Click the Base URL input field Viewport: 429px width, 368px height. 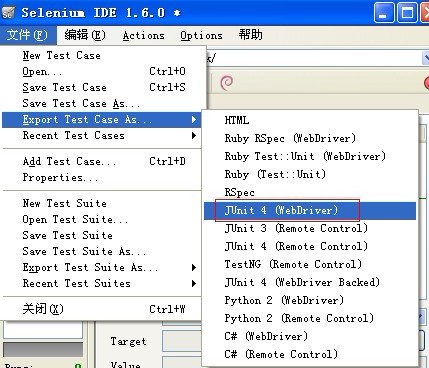[314, 58]
